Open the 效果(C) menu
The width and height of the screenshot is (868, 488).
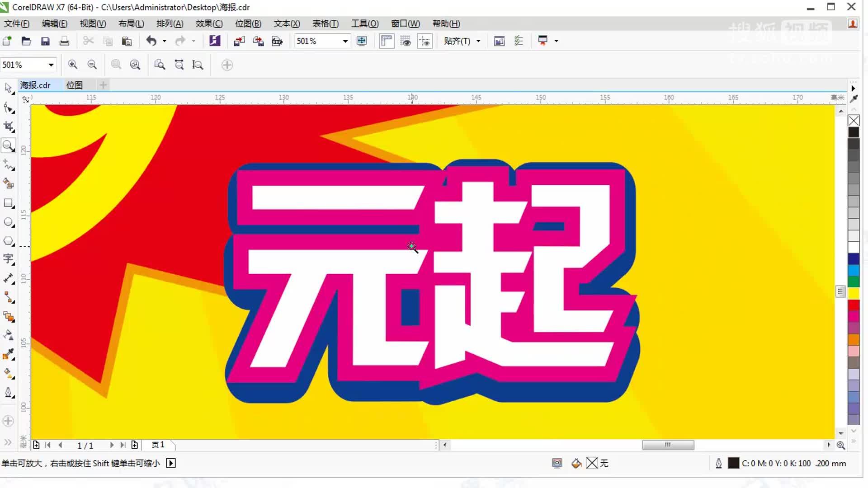tap(209, 23)
